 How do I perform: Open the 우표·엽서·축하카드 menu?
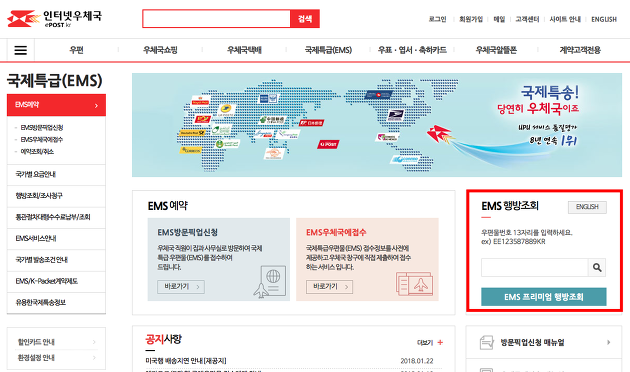pyautogui.click(x=412, y=50)
